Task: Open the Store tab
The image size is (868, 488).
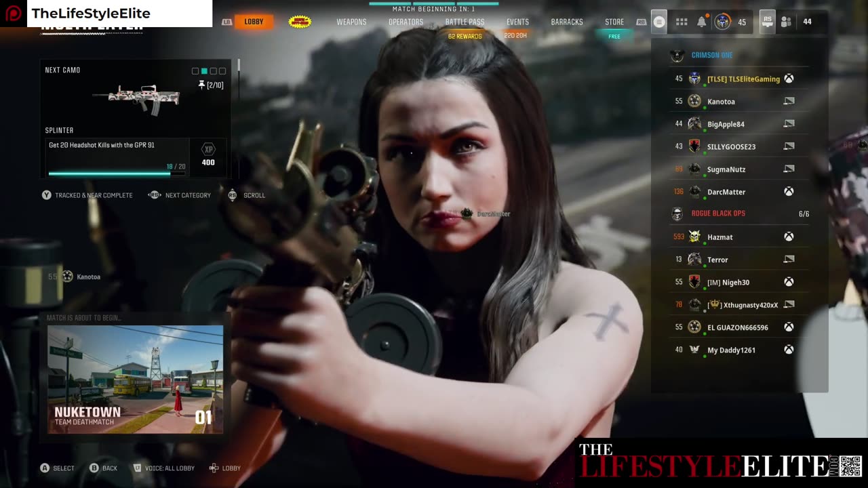Action: tap(614, 22)
